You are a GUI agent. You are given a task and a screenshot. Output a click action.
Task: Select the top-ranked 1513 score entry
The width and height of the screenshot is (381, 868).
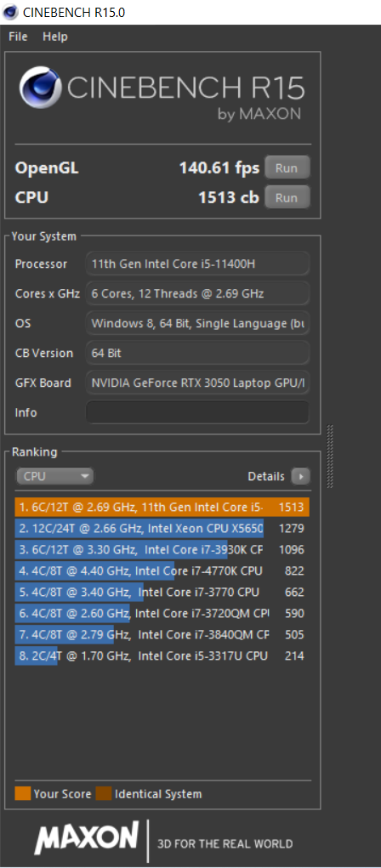click(162, 507)
